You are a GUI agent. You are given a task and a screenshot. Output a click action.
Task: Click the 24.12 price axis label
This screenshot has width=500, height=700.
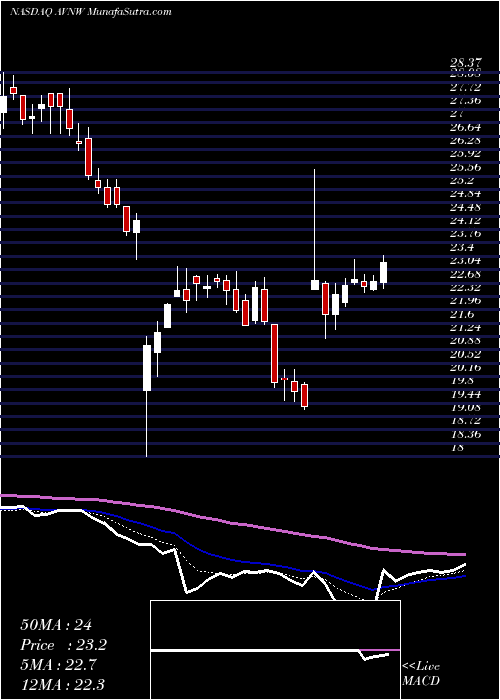465,221
